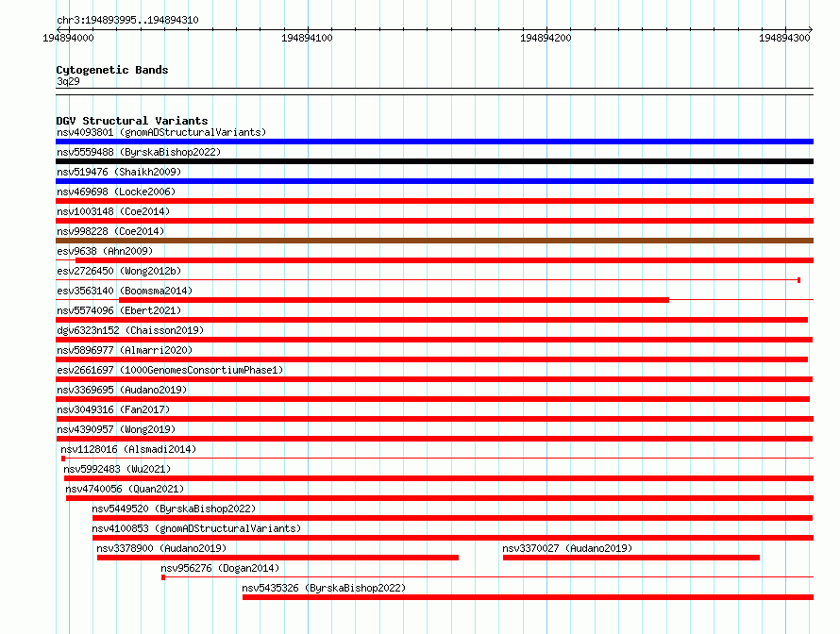Viewport: 840px width, 634px height.
Task: Select the nsv5435326 red bar
Action: 528,597
